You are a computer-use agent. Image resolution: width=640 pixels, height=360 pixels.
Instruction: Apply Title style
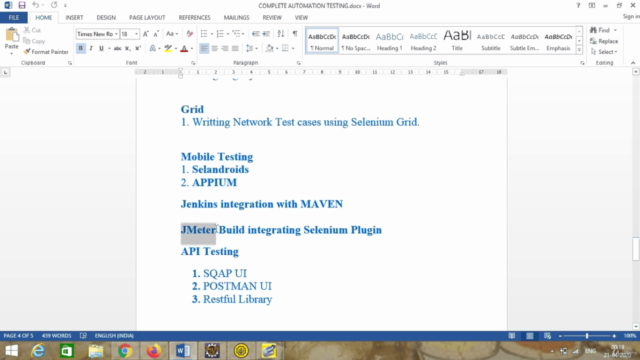point(457,41)
